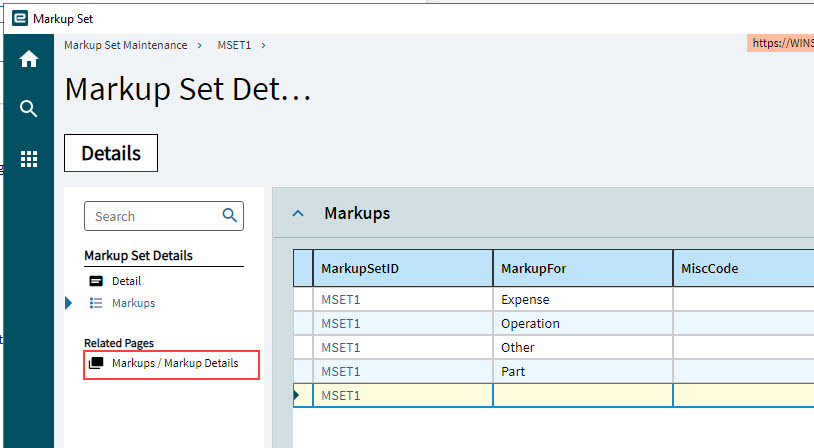Select Markups in the navigation list
The image size is (814, 448).
click(x=133, y=303)
